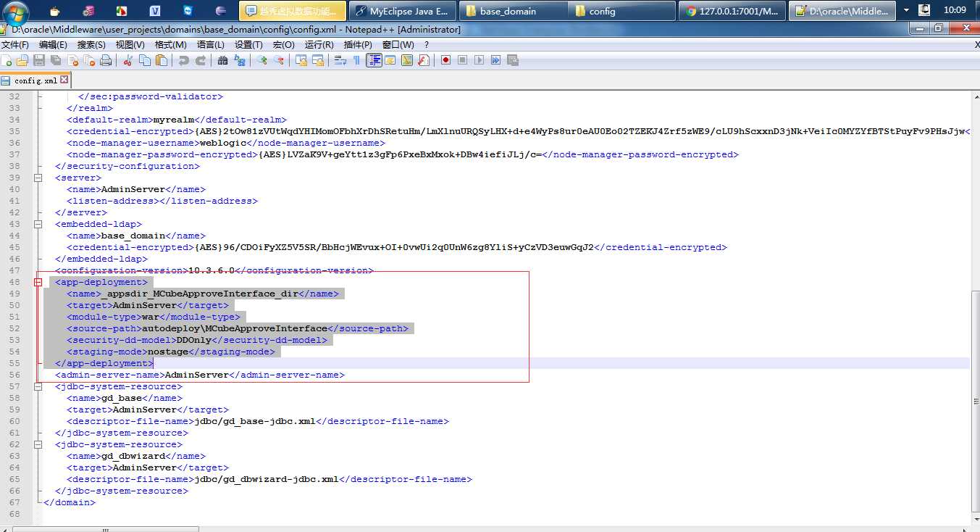
Task: Switch to config folder taskbar window
Action: pyautogui.click(x=622, y=11)
